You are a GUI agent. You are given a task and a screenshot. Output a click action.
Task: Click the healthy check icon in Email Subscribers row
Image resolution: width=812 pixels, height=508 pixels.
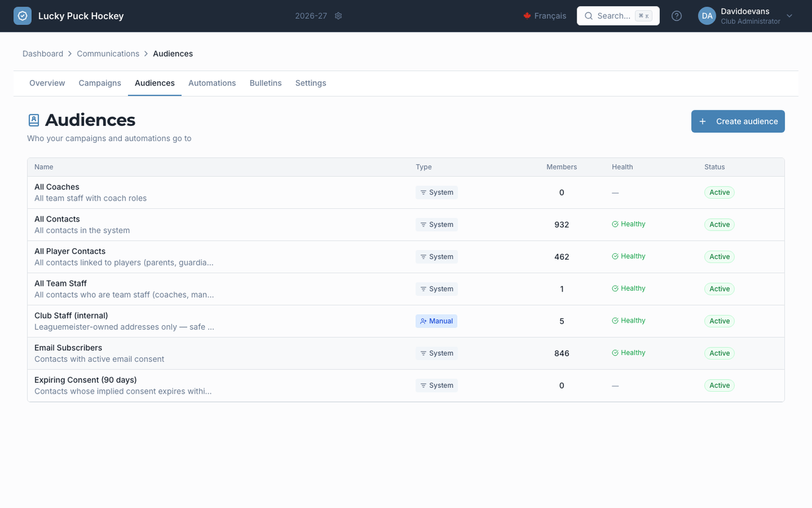click(615, 353)
